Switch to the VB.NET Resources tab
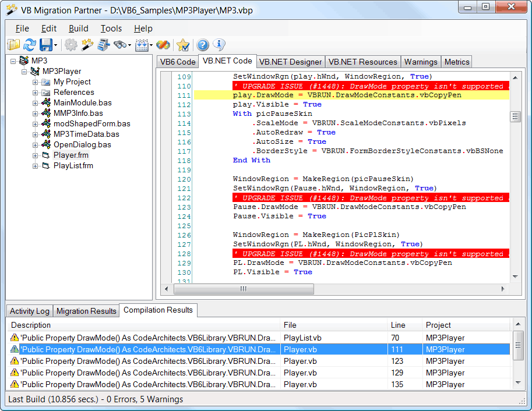532x411 pixels. click(x=362, y=62)
